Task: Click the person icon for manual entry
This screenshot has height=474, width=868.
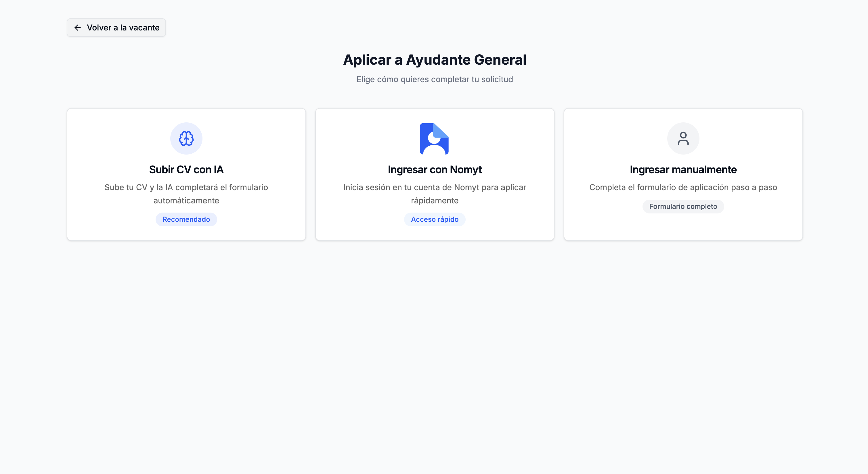Action: coord(683,138)
